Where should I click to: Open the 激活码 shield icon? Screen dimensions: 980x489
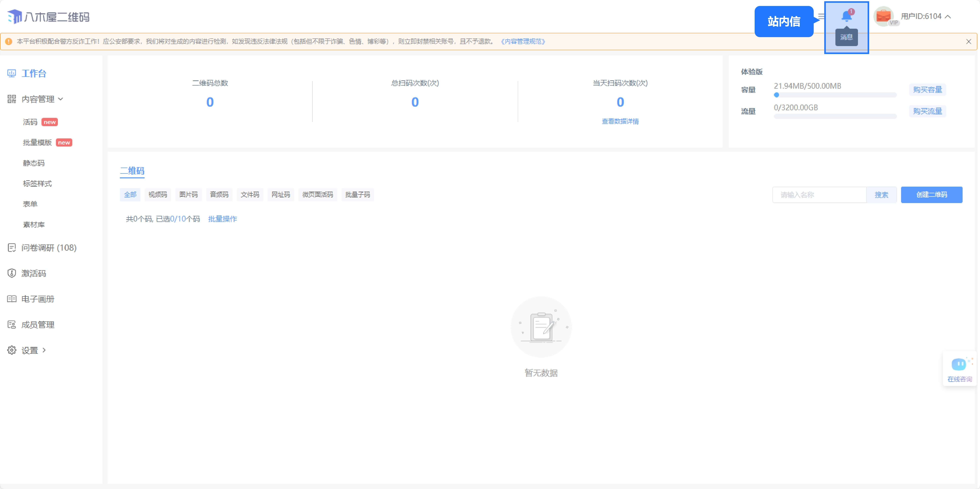(x=12, y=273)
